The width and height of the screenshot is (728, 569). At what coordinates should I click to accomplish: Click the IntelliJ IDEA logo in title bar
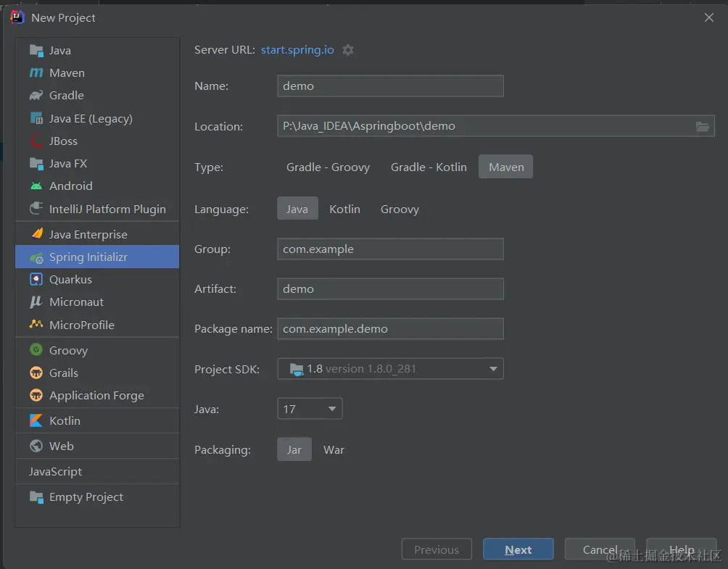(17, 17)
